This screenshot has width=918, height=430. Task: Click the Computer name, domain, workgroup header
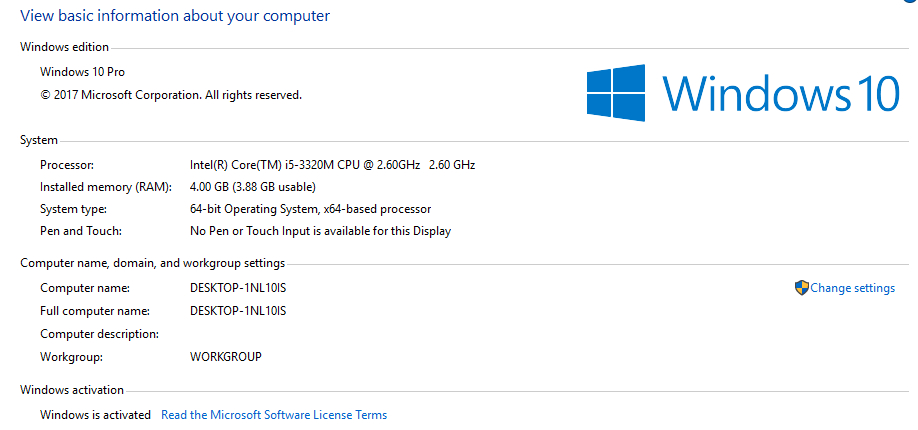[x=153, y=263]
